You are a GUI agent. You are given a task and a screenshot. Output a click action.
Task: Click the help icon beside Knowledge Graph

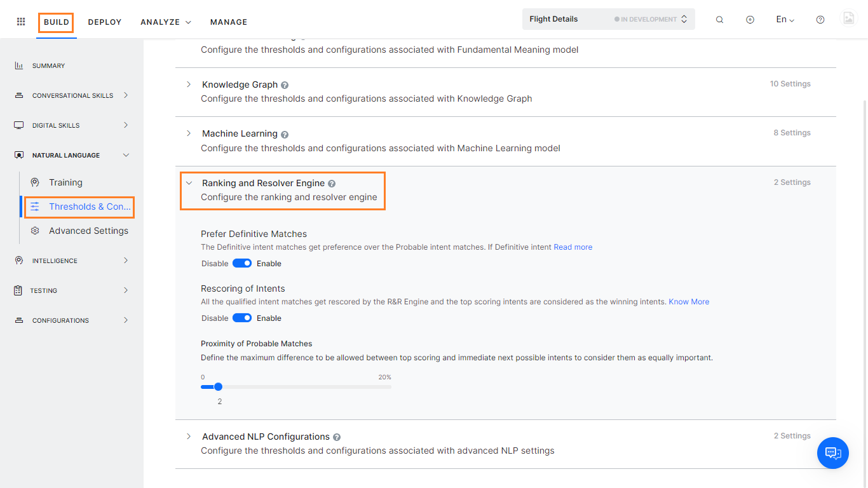(284, 85)
